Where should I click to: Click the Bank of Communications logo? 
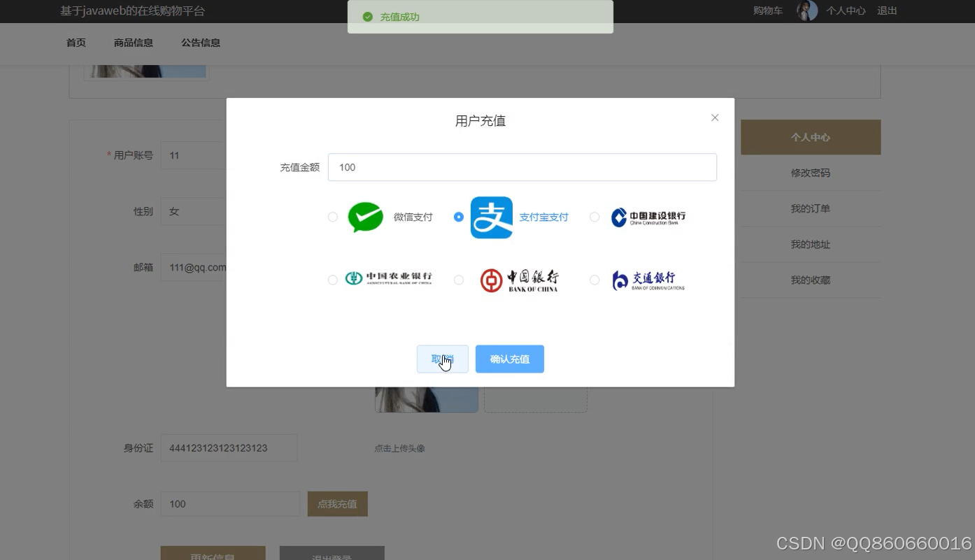click(x=648, y=280)
